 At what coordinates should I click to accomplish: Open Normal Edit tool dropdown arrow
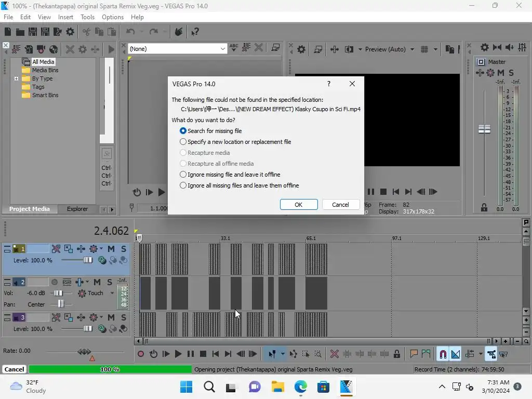283,354
